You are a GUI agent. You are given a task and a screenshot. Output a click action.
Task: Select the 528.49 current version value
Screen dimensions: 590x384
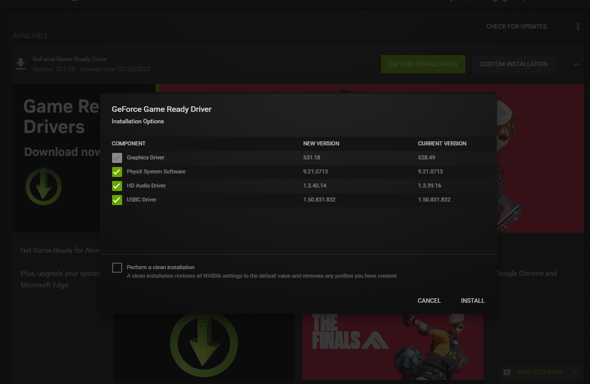pos(426,158)
